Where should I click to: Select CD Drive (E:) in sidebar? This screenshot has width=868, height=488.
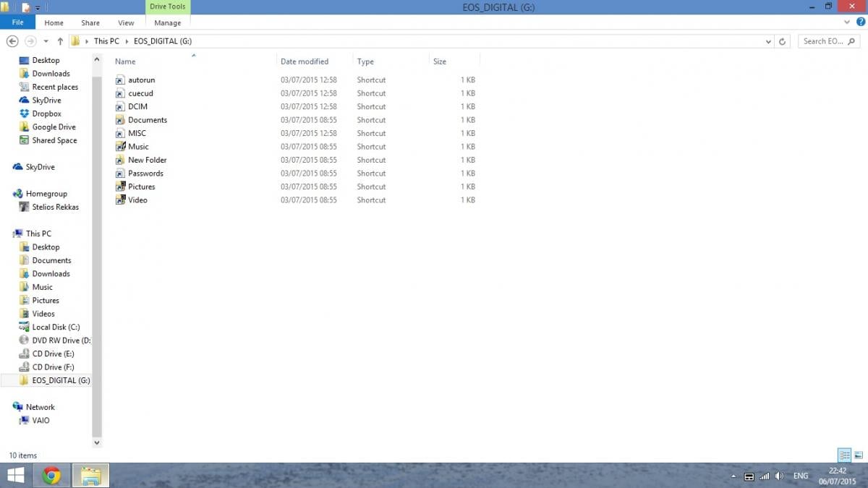46,354
